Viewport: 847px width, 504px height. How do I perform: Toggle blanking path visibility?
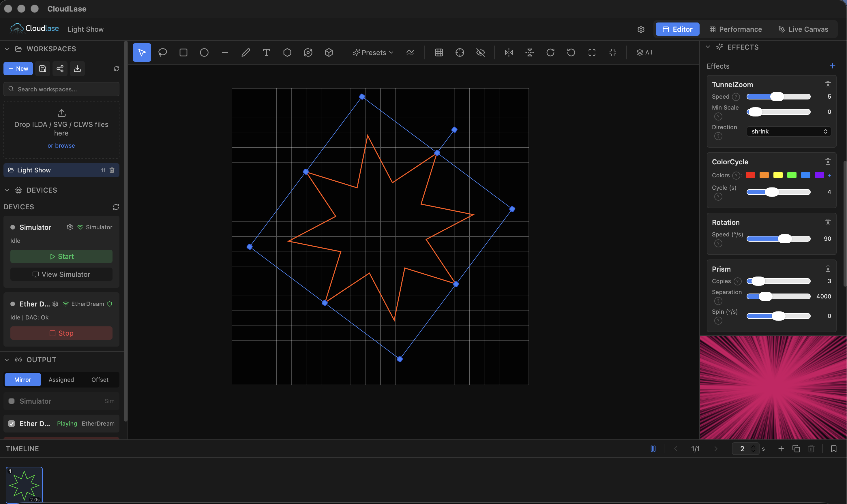pos(481,52)
